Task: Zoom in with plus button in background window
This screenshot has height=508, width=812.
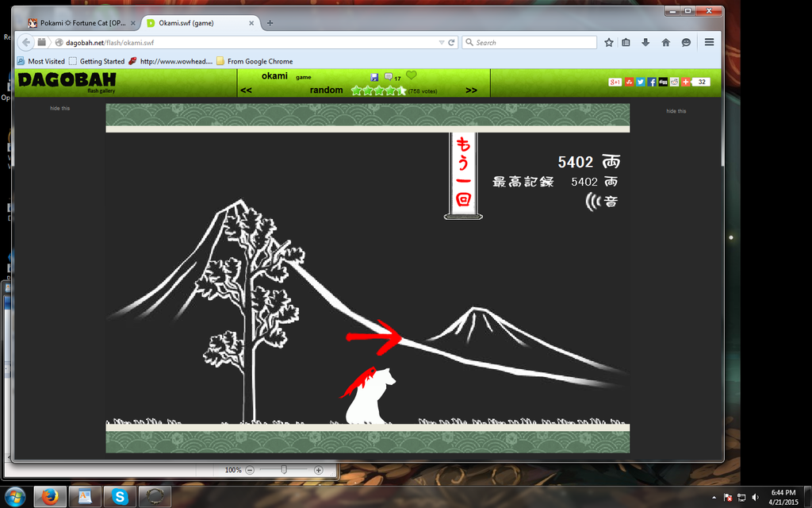Action: click(x=319, y=470)
